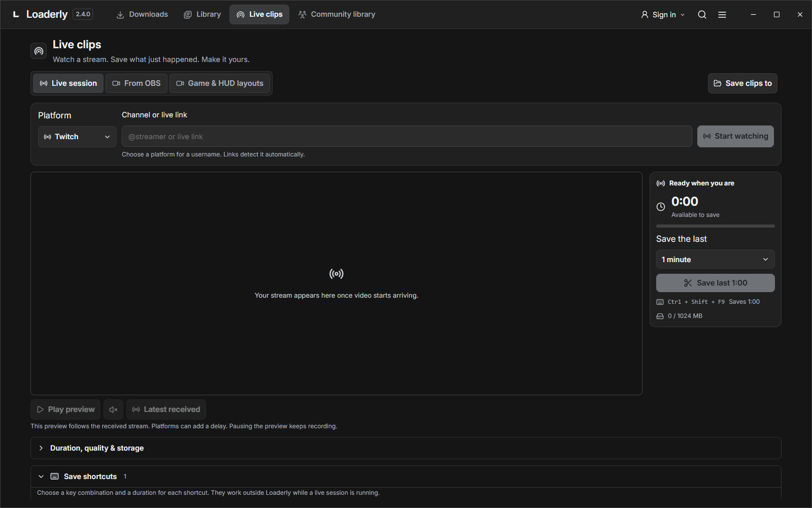Viewport: 812px width, 508px height.
Task: Click the Loaderly logo icon
Action: 16,14
